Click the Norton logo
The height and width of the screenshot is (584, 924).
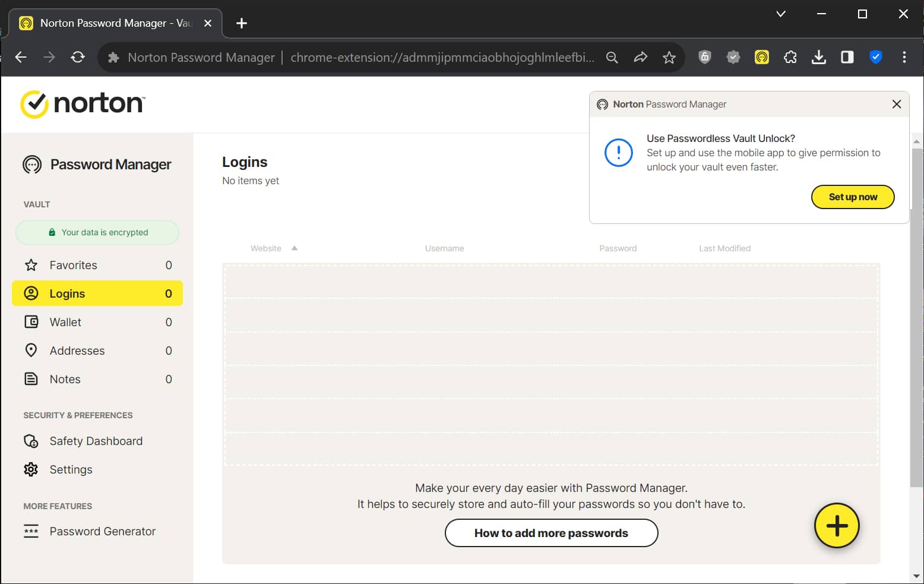(x=82, y=104)
